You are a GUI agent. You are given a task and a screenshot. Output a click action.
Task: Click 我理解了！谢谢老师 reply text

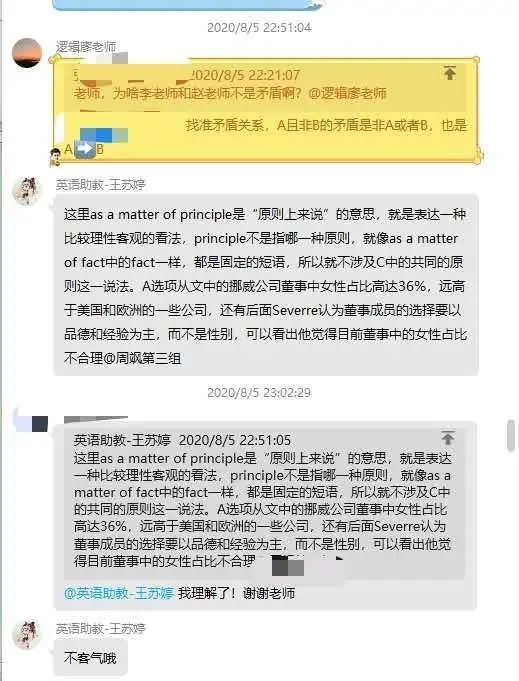[x=236, y=593]
